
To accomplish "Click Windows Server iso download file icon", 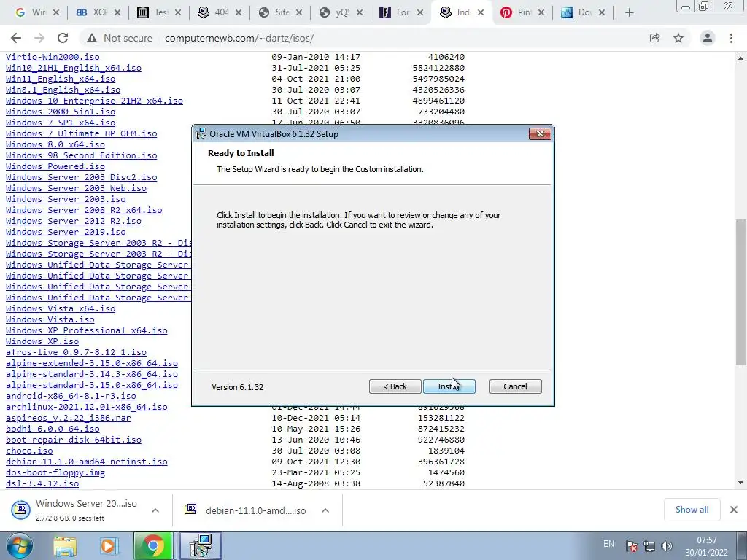I will pyautogui.click(x=21, y=510).
